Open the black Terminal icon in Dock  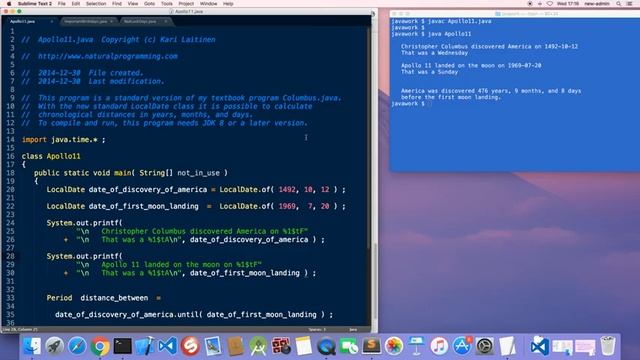122,346
